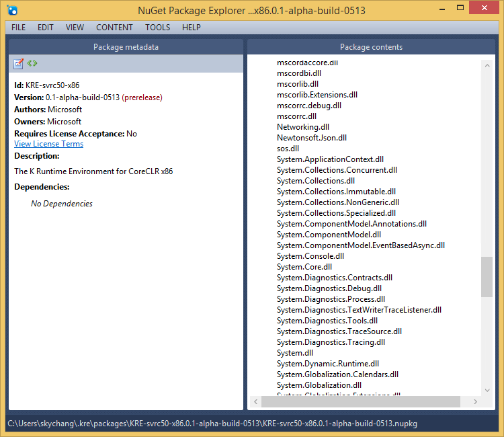Click the Package metadata panel header
The width and height of the screenshot is (504, 437).
(x=126, y=47)
